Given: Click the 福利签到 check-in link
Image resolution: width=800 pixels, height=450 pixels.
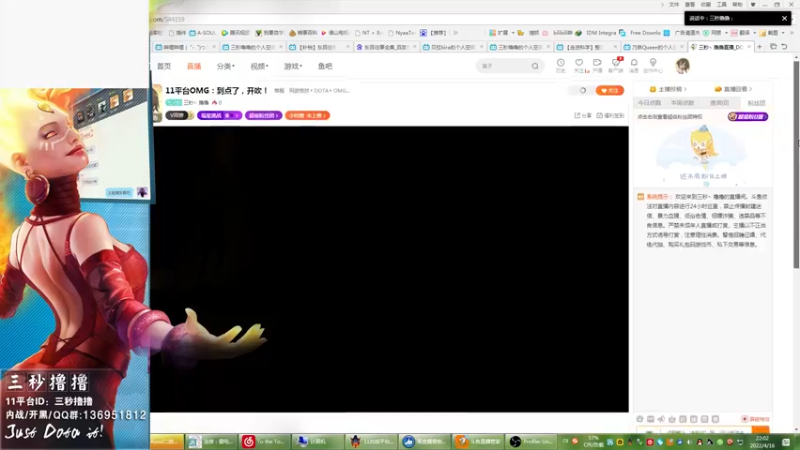Looking at the screenshot, I should click(x=611, y=115).
